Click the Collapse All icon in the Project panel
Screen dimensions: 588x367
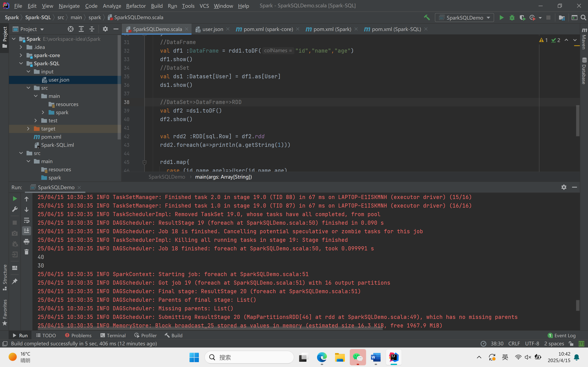[x=92, y=29]
